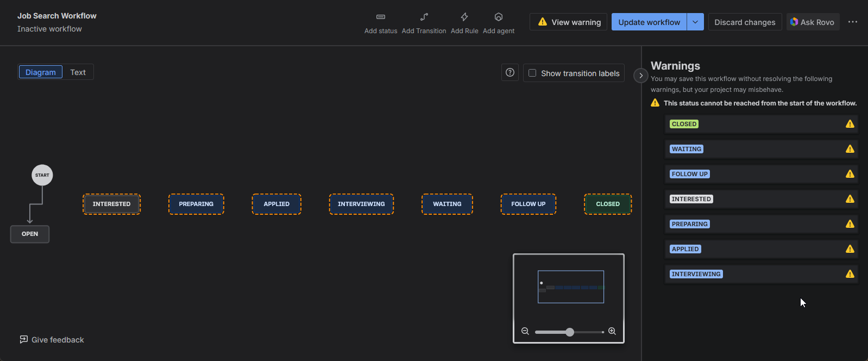
Task: Click the PREPARING label in Warnings list
Action: (690, 224)
